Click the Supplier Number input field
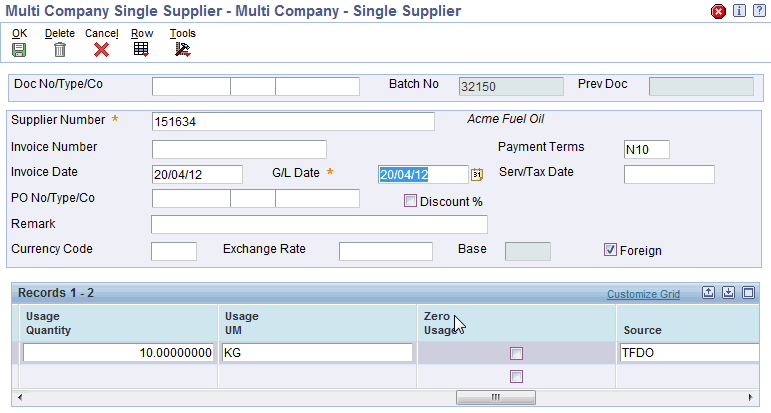 pos(293,122)
